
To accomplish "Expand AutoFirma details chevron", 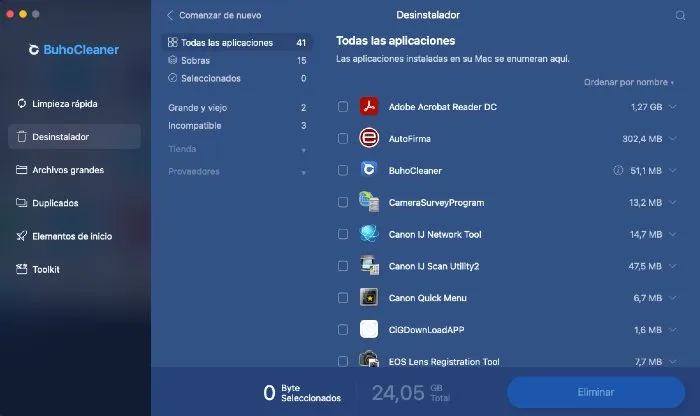I will click(673, 138).
